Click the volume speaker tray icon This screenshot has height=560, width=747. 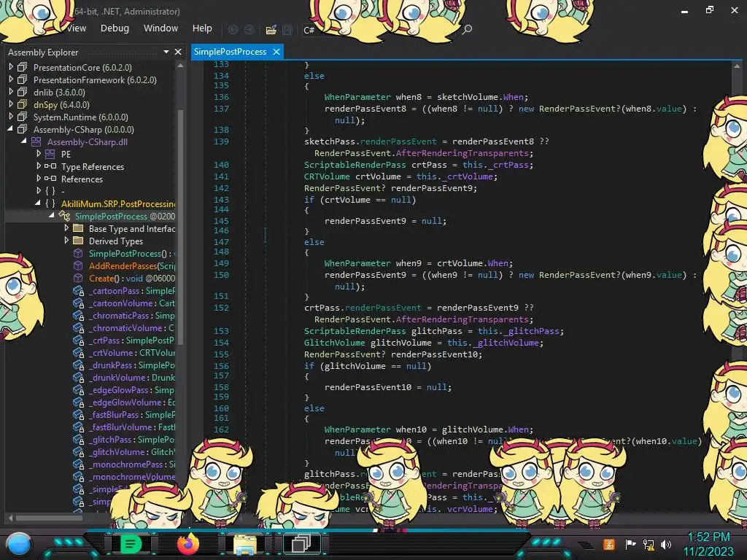point(666,544)
